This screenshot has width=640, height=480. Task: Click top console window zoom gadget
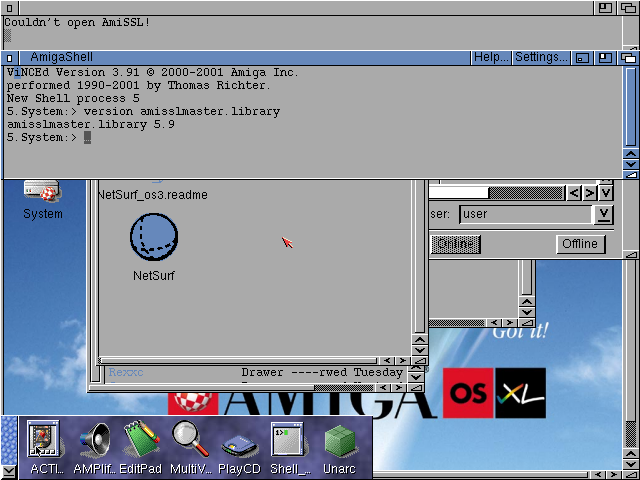605,8
